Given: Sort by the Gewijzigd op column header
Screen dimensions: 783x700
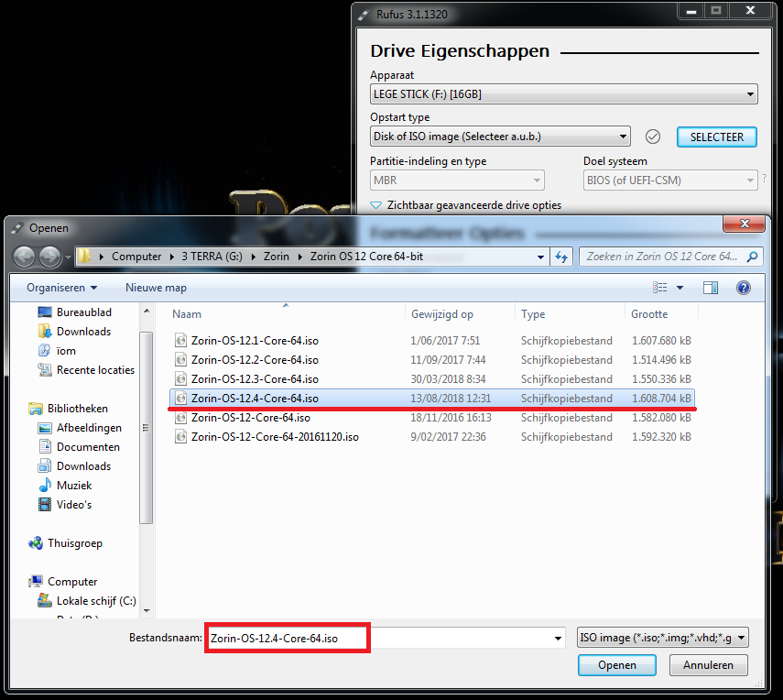Looking at the screenshot, I should pyautogui.click(x=442, y=314).
